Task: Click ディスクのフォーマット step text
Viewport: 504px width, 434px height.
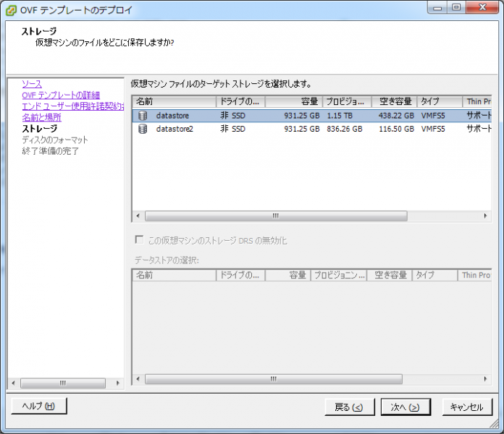Action: [54, 140]
